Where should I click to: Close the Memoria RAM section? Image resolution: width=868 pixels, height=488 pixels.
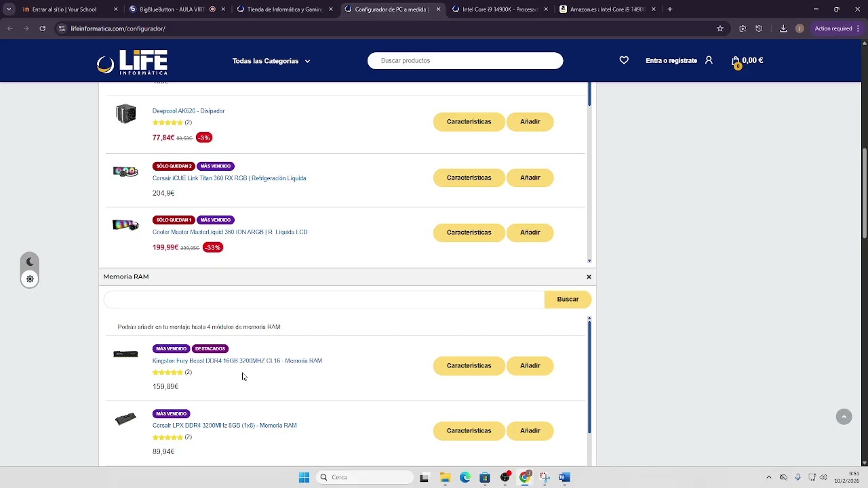pos(589,277)
